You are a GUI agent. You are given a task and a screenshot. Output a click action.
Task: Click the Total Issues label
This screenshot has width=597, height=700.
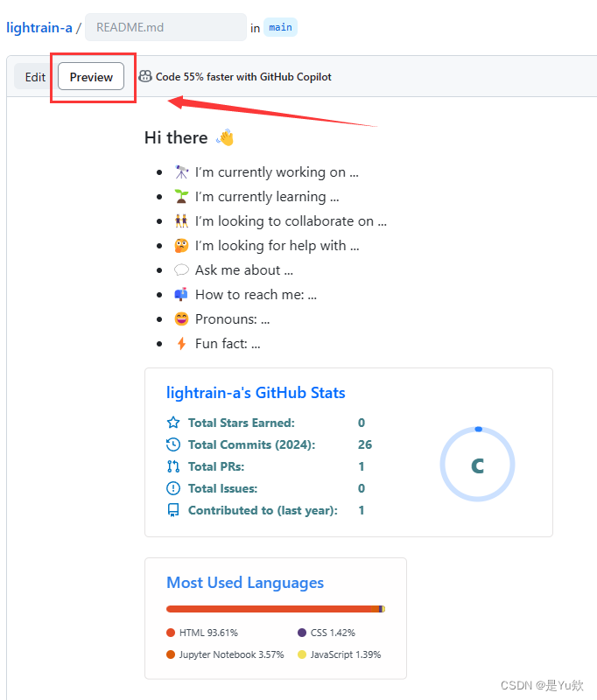point(223,488)
